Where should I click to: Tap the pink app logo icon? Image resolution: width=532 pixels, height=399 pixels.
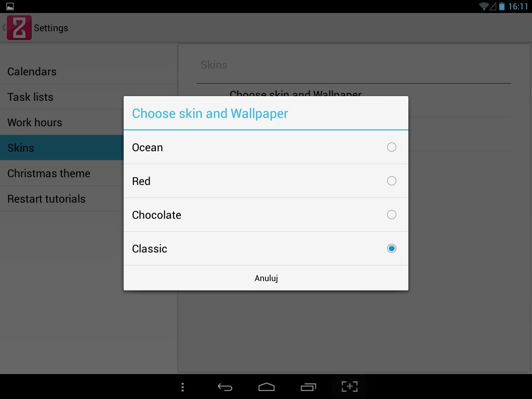pos(19,28)
